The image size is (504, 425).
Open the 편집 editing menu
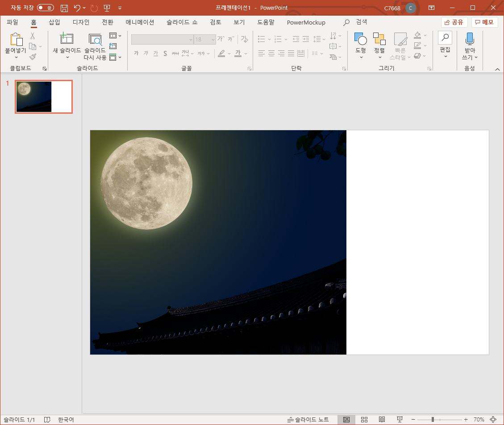[445, 45]
